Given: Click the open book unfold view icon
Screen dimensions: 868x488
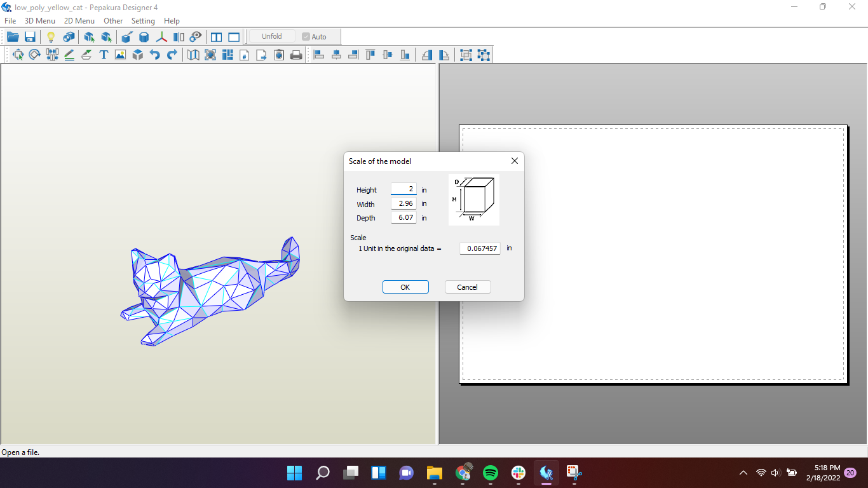Looking at the screenshot, I should (192, 55).
